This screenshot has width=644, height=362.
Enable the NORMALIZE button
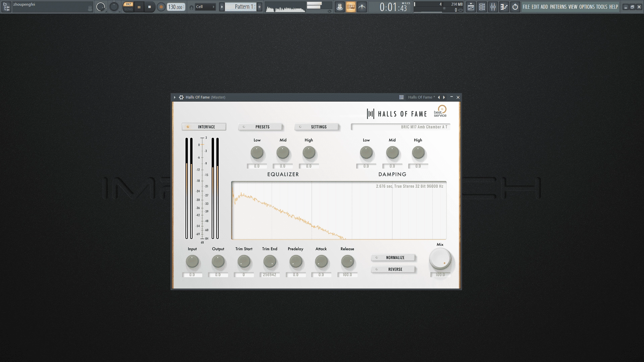(393, 257)
